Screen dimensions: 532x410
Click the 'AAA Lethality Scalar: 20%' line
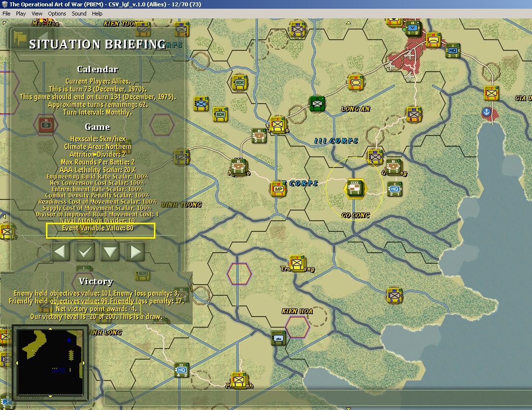click(98, 170)
